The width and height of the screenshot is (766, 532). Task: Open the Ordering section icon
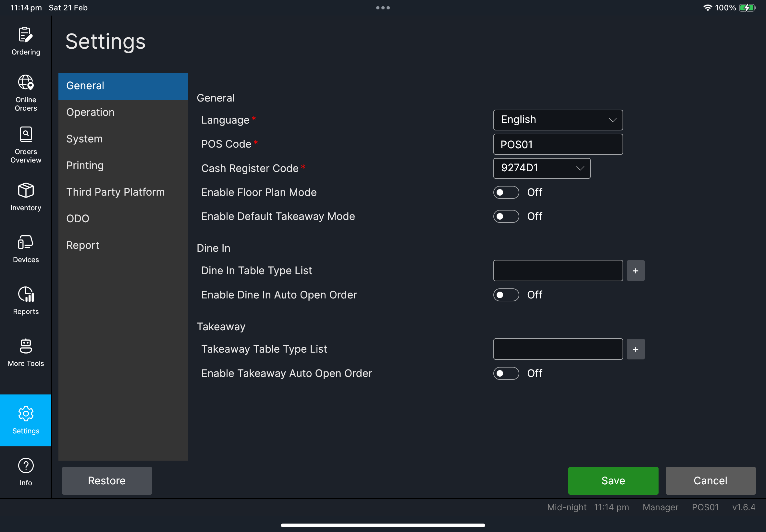pos(26,41)
